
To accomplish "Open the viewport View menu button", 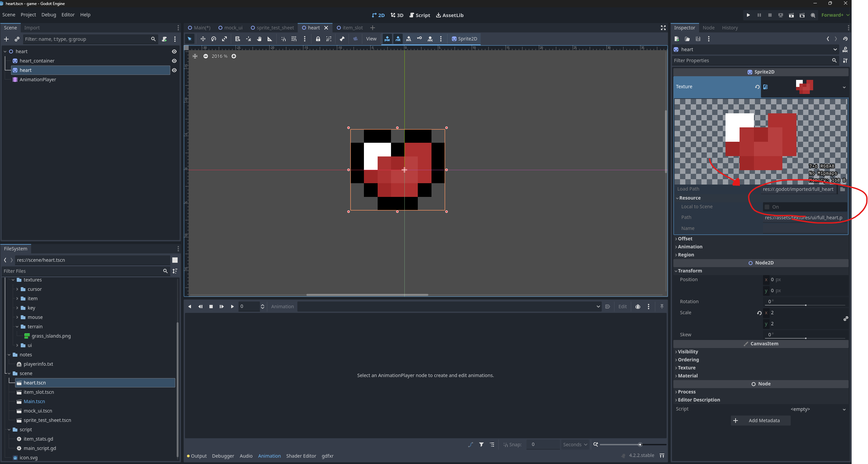I will click(371, 39).
